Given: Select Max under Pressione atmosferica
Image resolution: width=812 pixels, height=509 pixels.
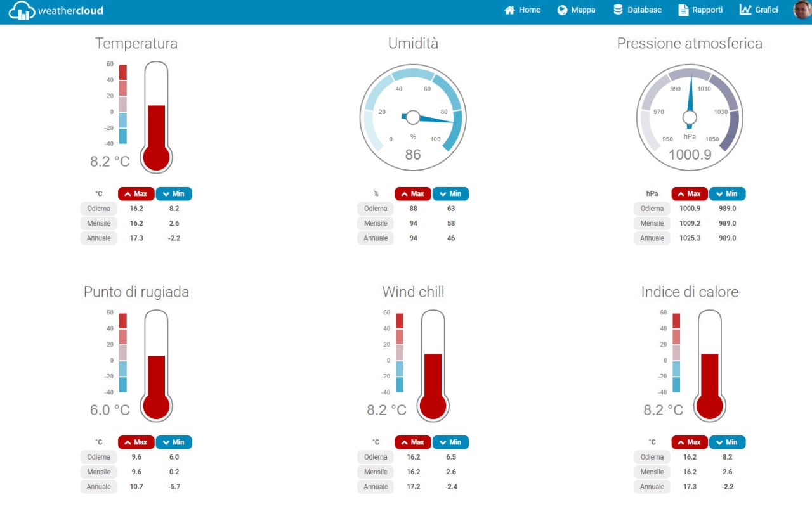Looking at the screenshot, I should point(690,194).
